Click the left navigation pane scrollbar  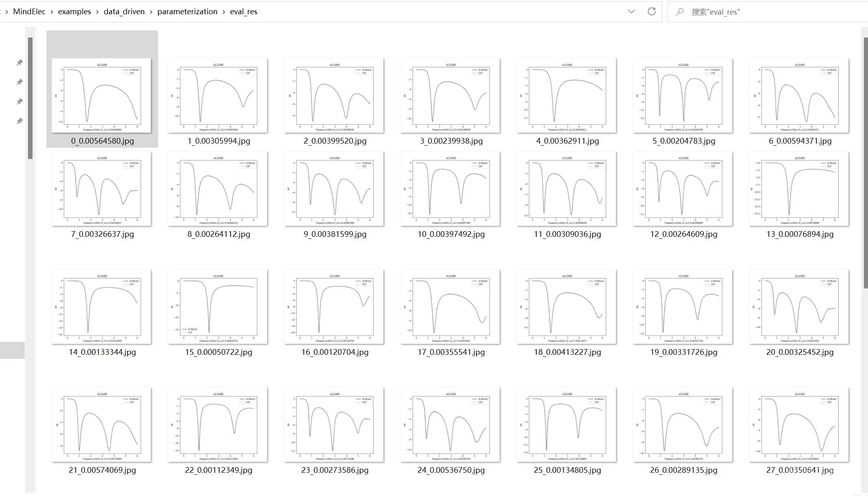point(30,98)
